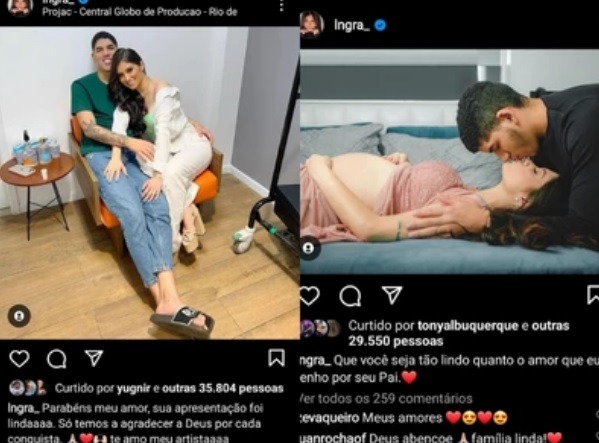Open likes list showing 35.804 pessoas
This screenshot has width=599, height=443.
pos(223,388)
